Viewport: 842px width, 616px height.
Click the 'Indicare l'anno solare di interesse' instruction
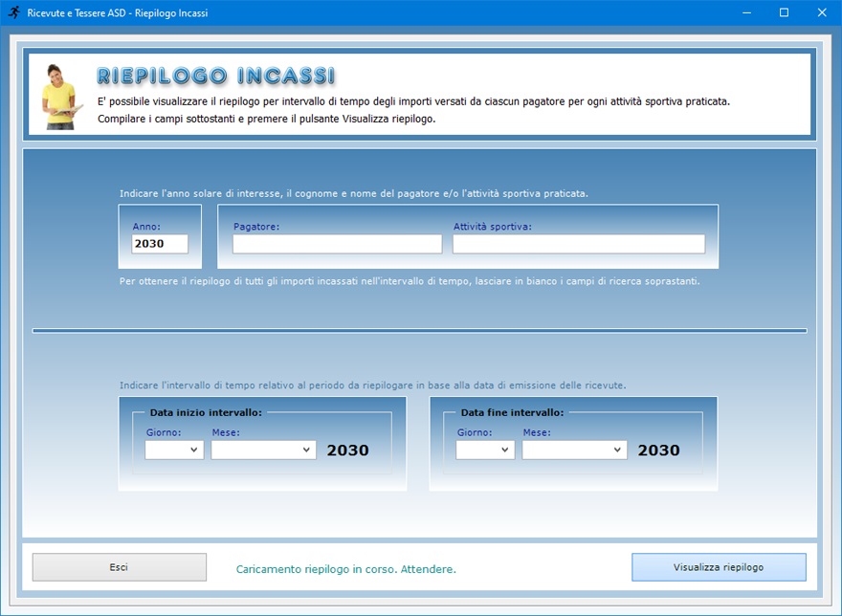354,193
